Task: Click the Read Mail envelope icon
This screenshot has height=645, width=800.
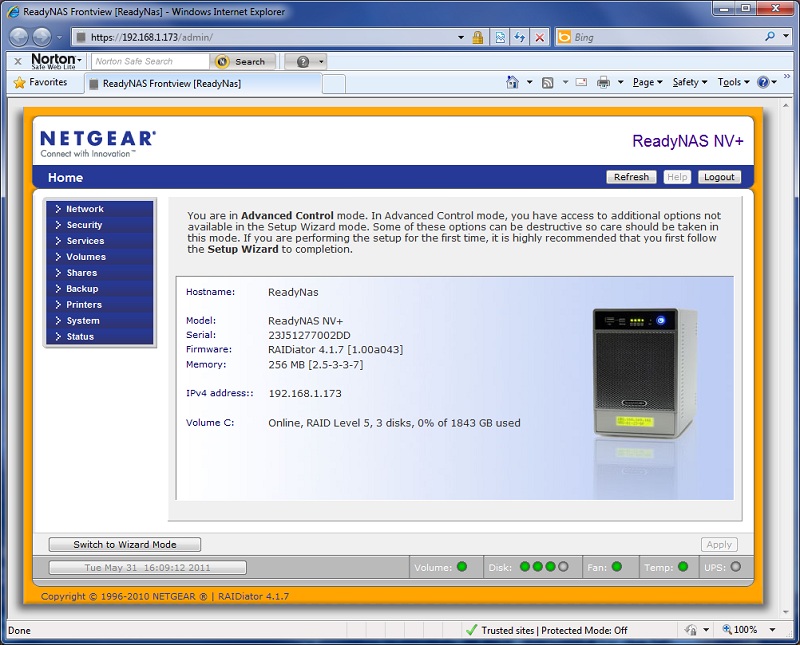Action: 581,82
